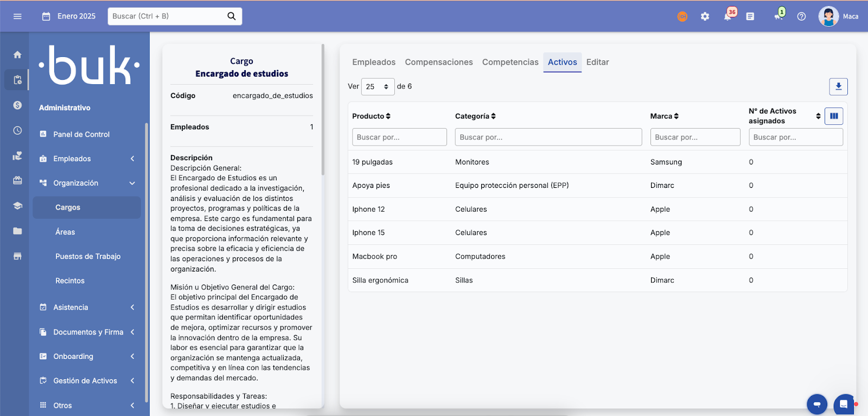Open the announcements megaphone icon
868x416 pixels.
[778, 16]
